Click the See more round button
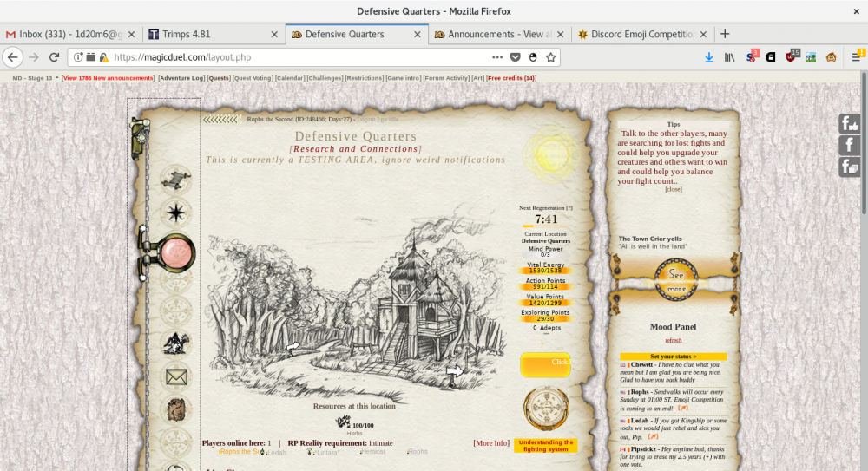The height and width of the screenshot is (471, 868). tap(676, 280)
